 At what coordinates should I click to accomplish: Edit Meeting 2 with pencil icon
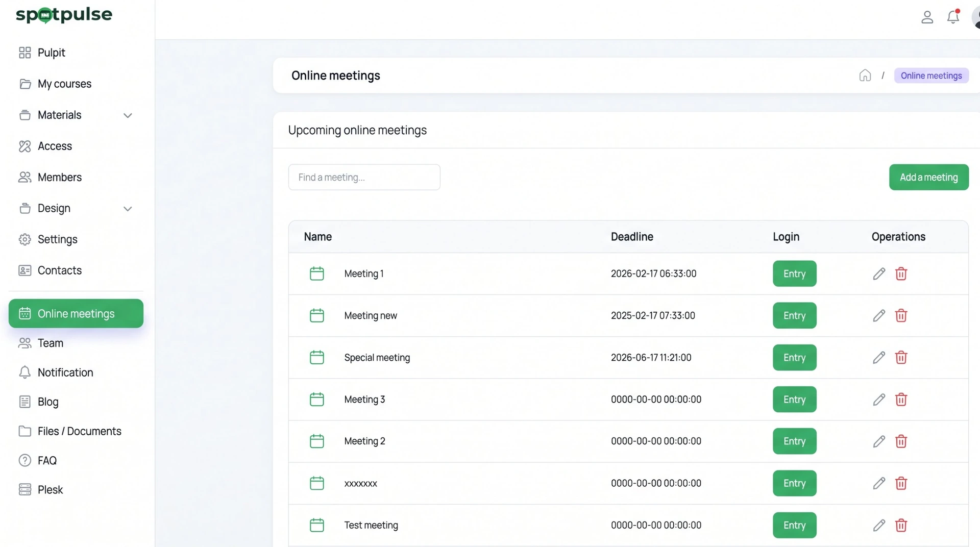point(878,441)
